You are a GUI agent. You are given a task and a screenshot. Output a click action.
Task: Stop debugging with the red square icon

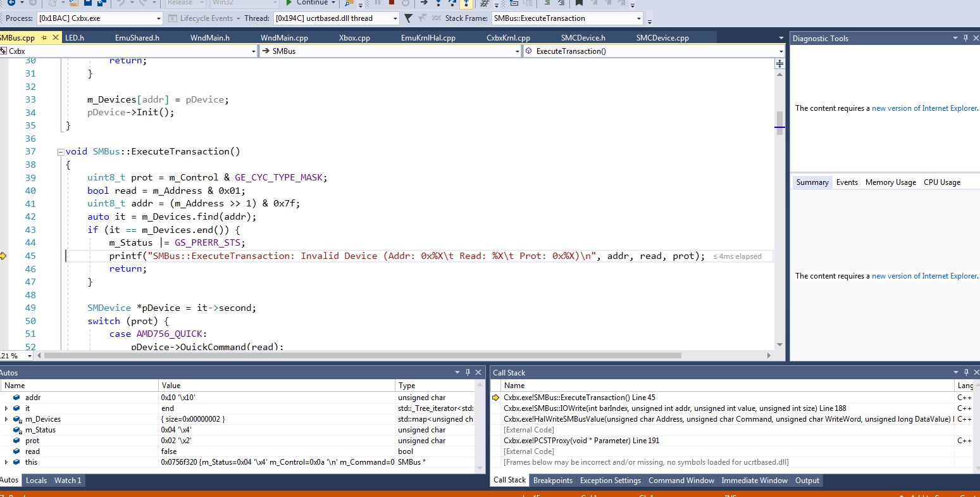click(x=391, y=3)
